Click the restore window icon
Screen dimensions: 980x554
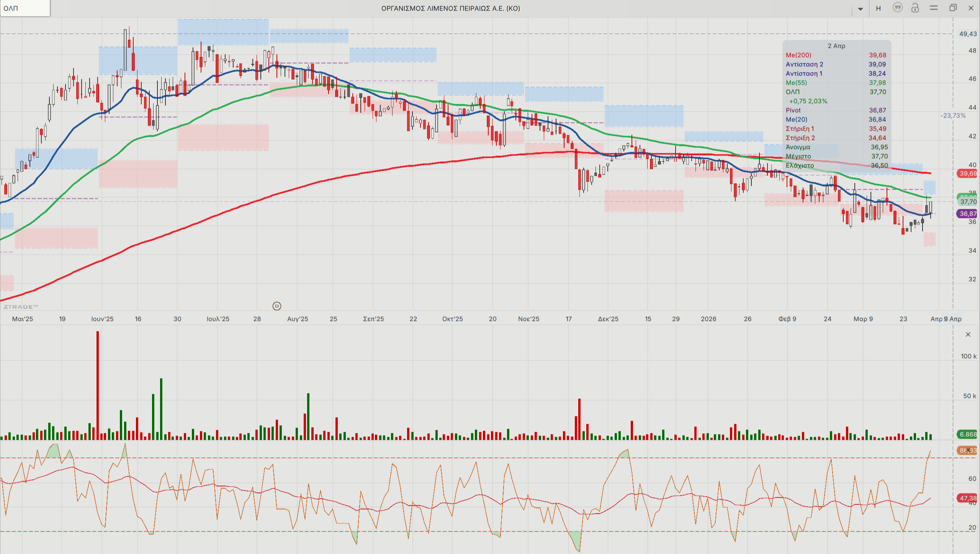click(953, 8)
